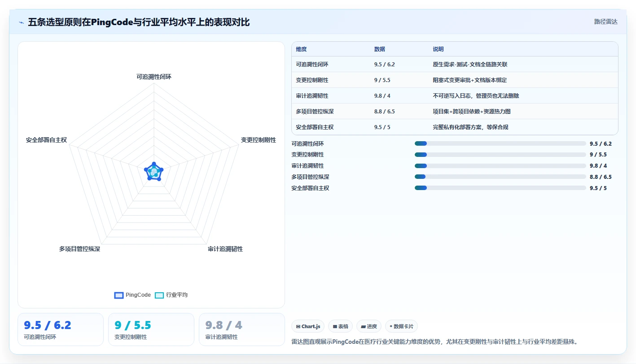Open the 9 / 5.5 变更控制刚性 stat card
This screenshot has height=364, width=636.
pos(151,329)
